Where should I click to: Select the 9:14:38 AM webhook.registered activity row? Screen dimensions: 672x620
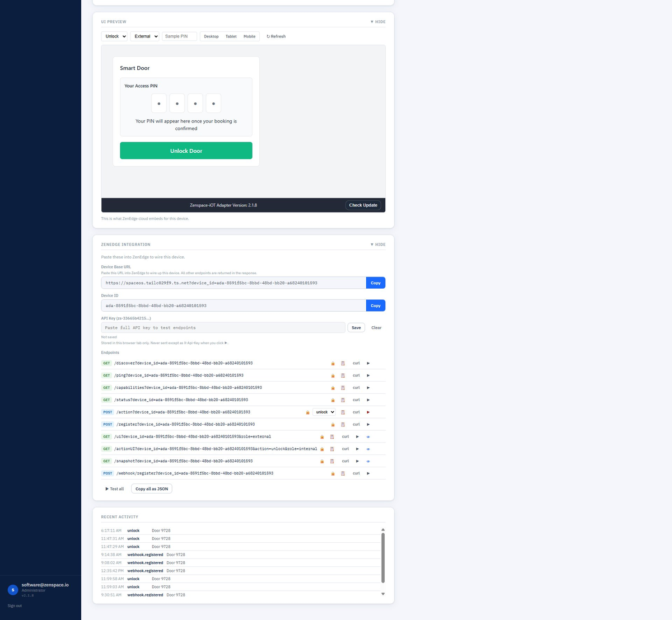tap(240, 555)
